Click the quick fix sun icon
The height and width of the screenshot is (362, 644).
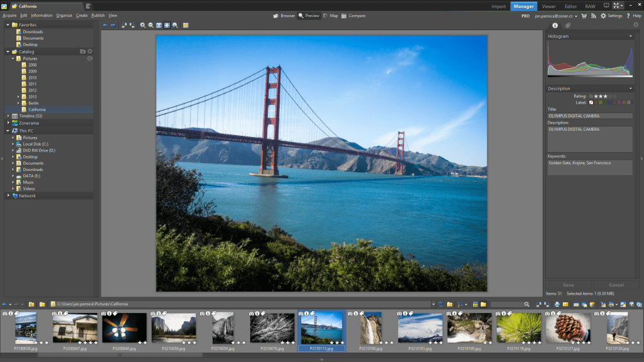(x=186, y=25)
